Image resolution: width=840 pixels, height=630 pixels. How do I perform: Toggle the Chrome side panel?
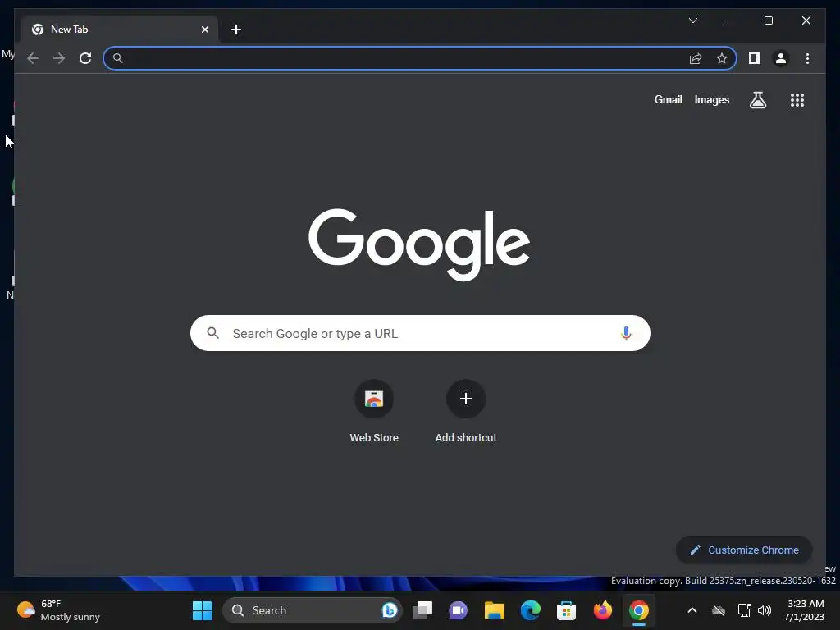pyautogui.click(x=755, y=58)
